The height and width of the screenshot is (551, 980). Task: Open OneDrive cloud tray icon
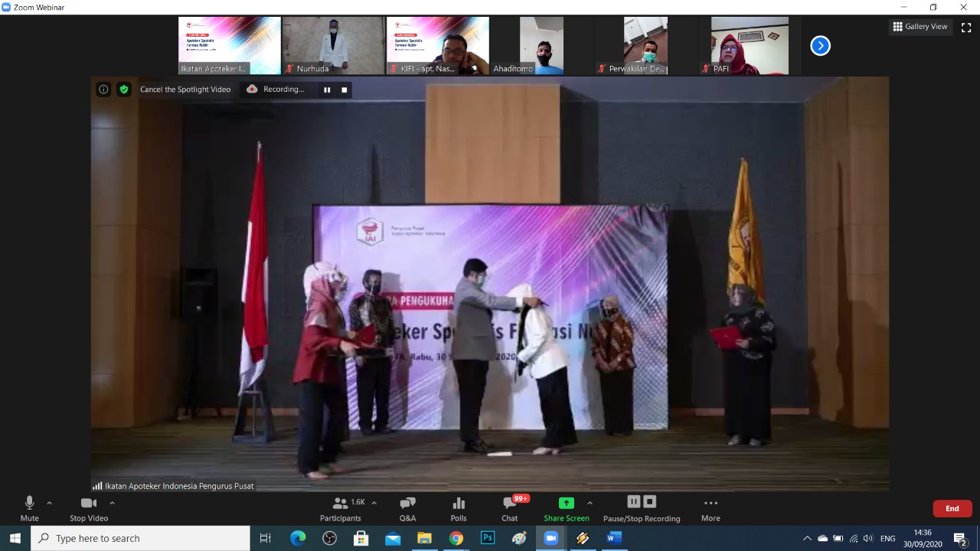823,538
